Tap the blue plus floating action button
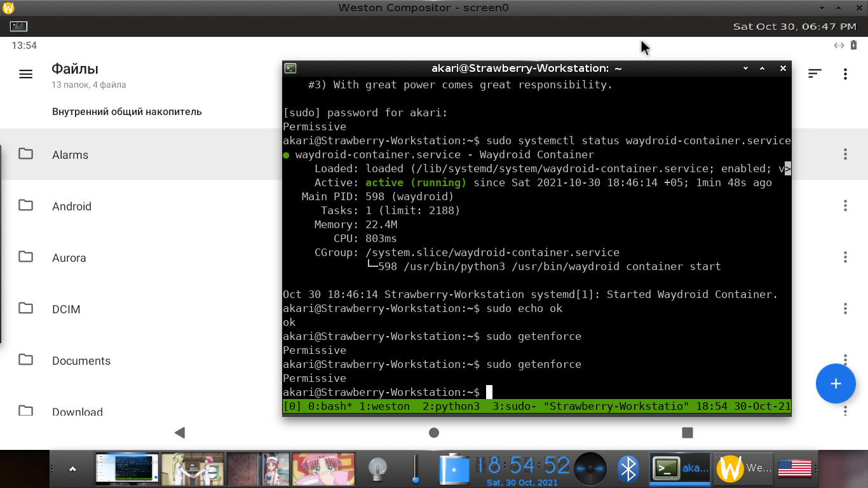Image resolution: width=868 pixels, height=488 pixels. coord(836,384)
